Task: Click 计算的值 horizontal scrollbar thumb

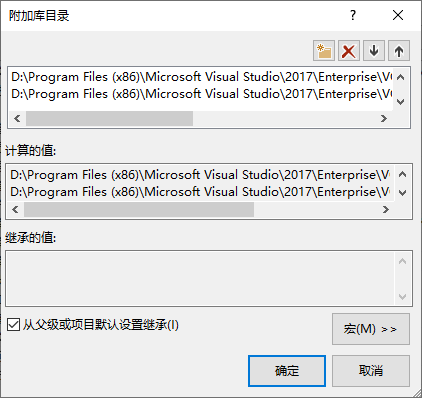Action: click(139, 209)
